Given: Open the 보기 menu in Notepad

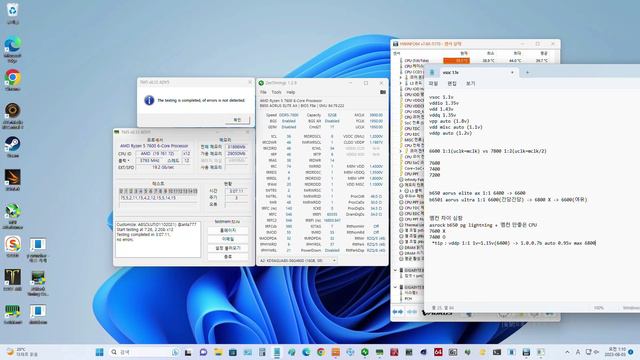Looking at the screenshot, I should click(x=470, y=83).
